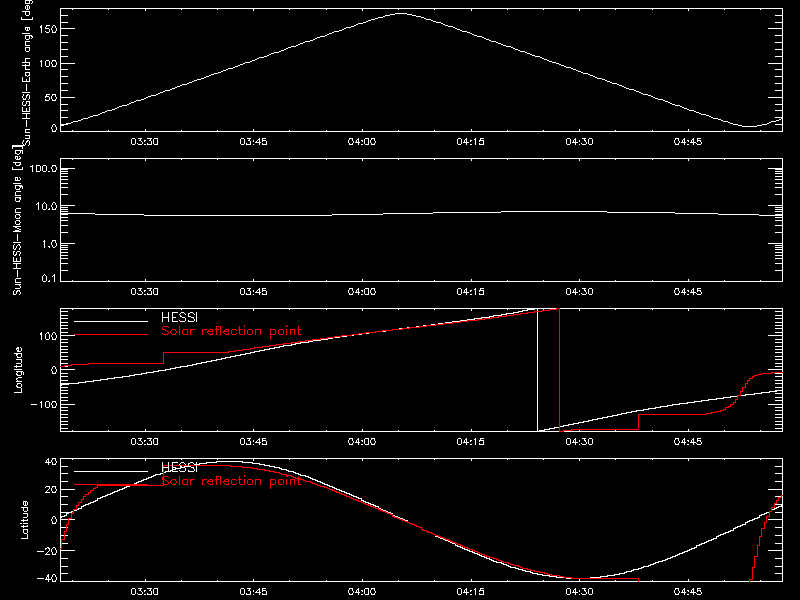Click 'HESSI' legend text in Longitude plot
The image size is (800, 600).
tap(179, 317)
